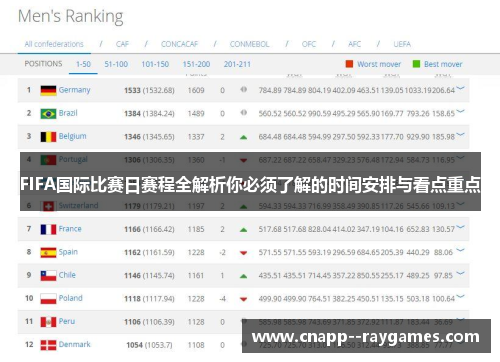The image size is (500, 362).
Task: Click Germany's total points 1533 (1532.68)
Action: click(x=149, y=90)
